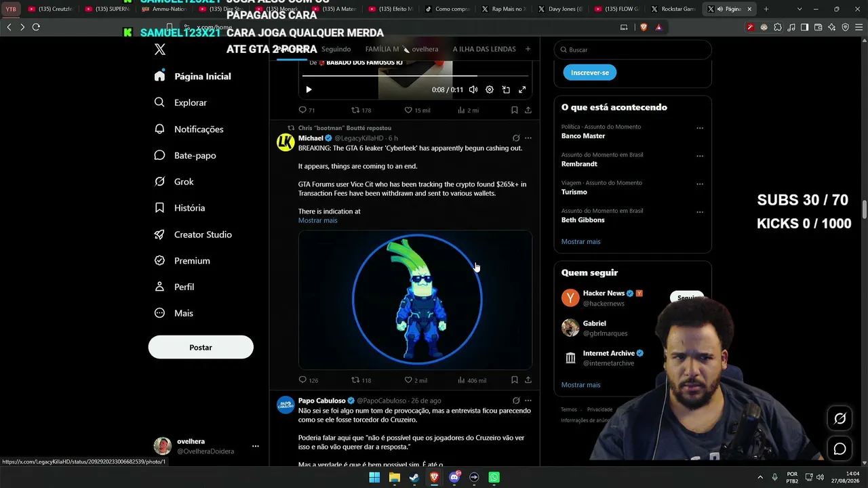
Task: Add a new timeline tab with plus
Action: 528,49
